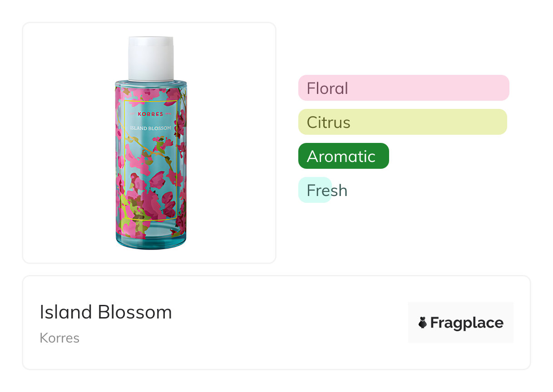Open the Korres brand name link
The height and width of the screenshot is (392, 553).
[59, 338]
